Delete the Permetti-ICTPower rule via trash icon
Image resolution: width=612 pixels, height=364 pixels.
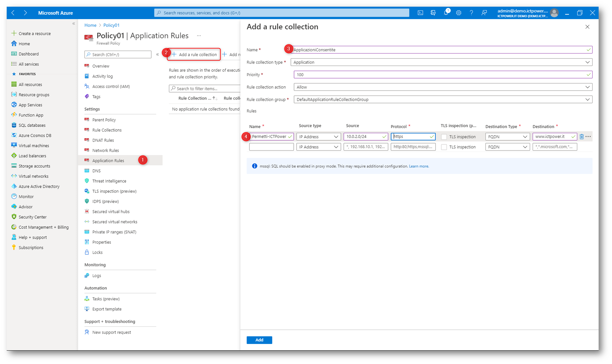(581, 136)
